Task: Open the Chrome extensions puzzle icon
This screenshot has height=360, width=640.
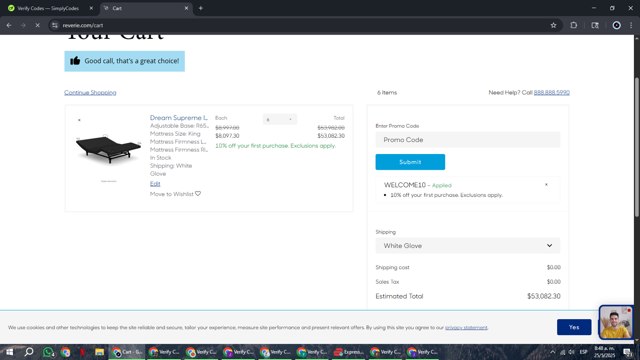Action: tap(573, 25)
